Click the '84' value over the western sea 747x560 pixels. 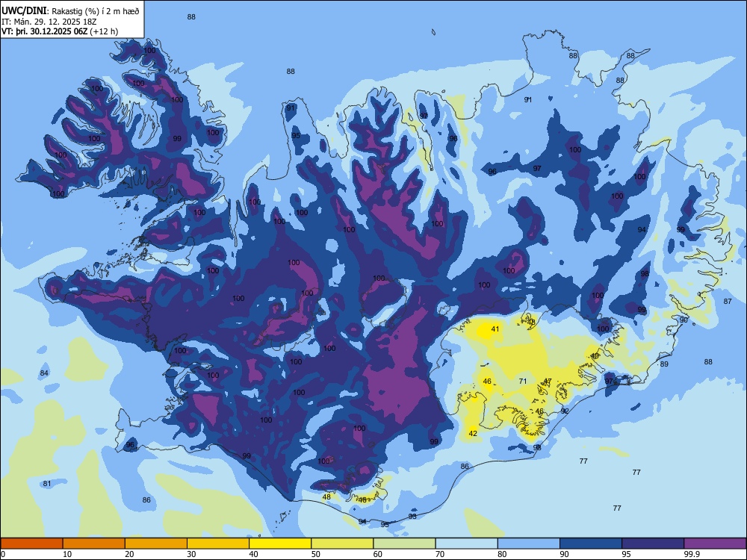pyautogui.click(x=44, y=373)
